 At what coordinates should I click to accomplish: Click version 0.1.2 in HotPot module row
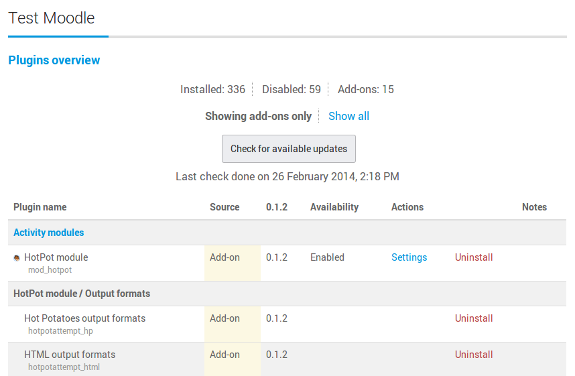(x=277, y=258)
